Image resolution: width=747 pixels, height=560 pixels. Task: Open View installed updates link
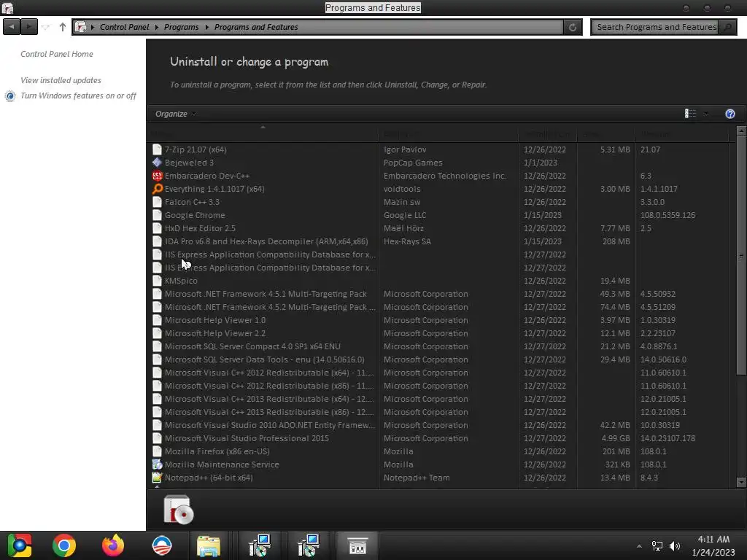[x=61, y=80]
